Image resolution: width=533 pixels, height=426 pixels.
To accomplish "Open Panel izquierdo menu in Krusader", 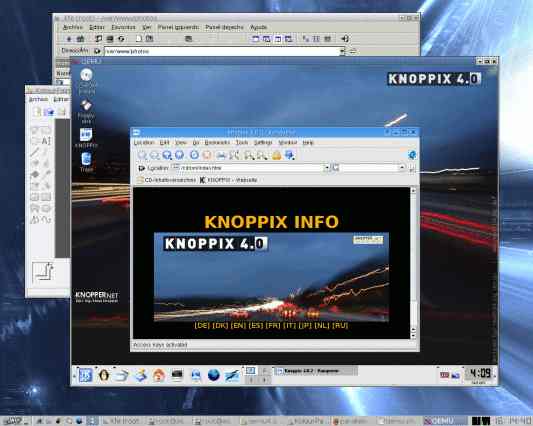I will click(x=178, y=27).
